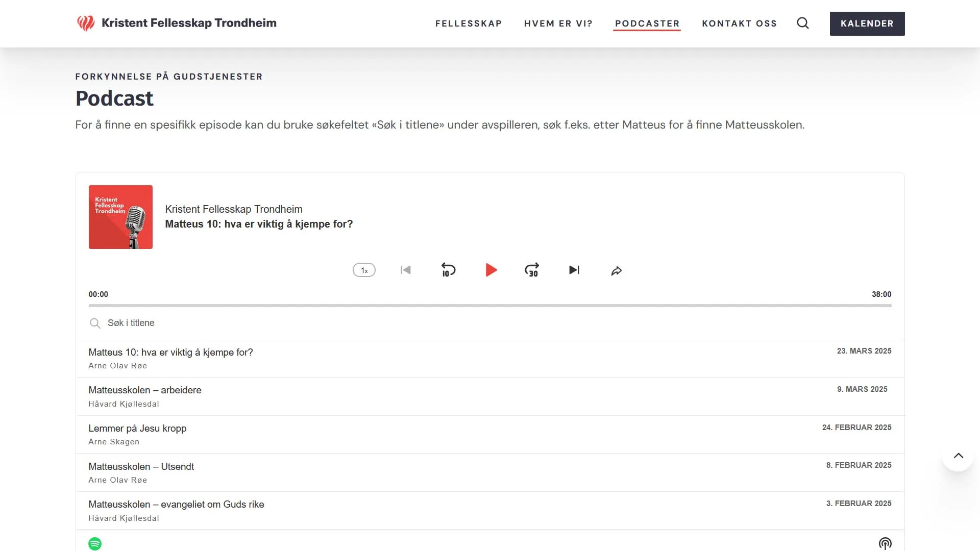Focus the Søk i titlene search field

tap(490, 323)
